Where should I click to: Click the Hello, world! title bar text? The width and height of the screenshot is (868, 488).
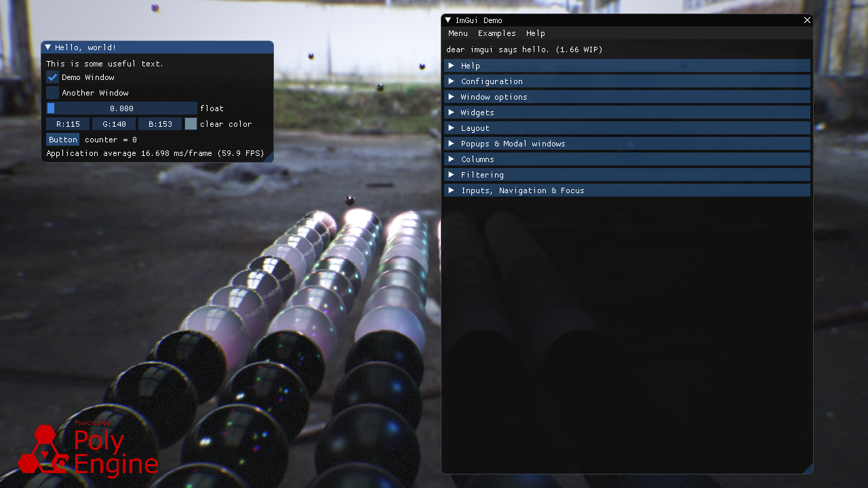85,47
